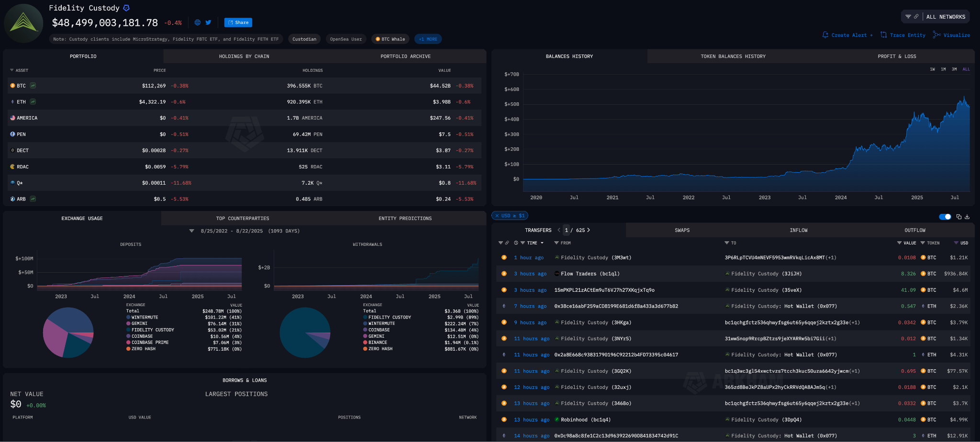Viewport: 980px width, 442px height.
Task: Click the transfers page number field
Action: click(567, 230)
